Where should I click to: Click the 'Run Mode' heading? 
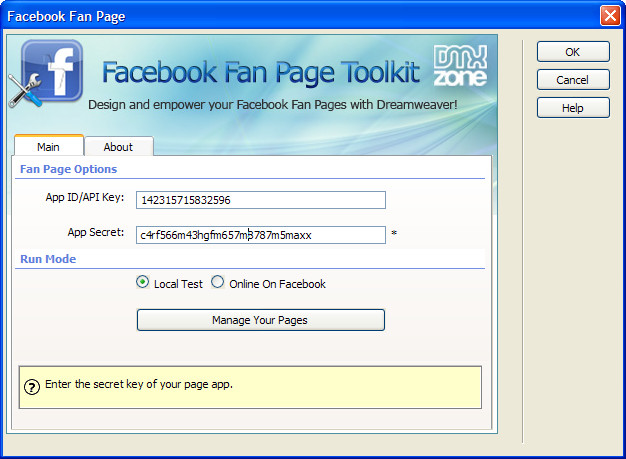point(48,259)
